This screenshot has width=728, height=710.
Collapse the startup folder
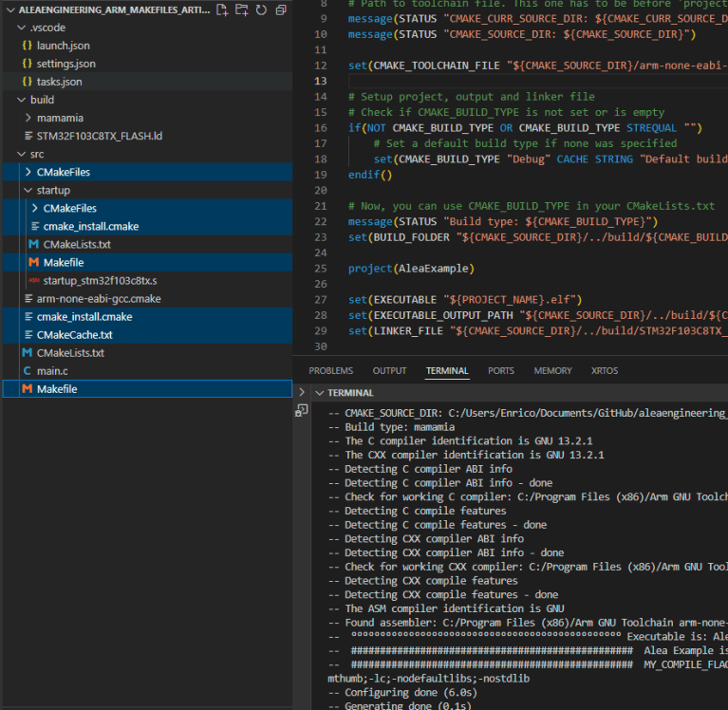tap(28, 191)
